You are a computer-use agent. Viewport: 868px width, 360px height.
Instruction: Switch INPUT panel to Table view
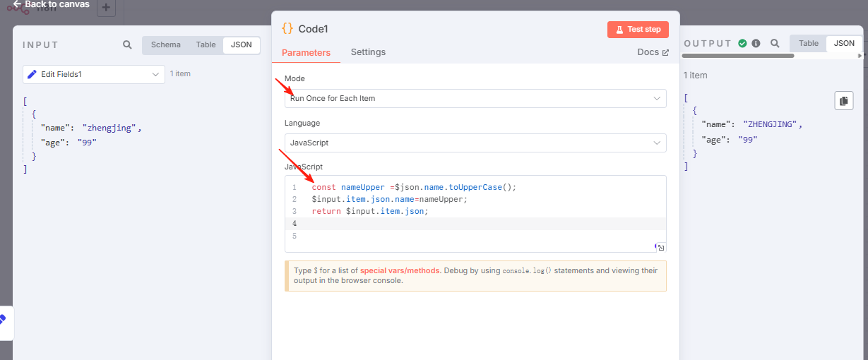[x=206, y=44]
